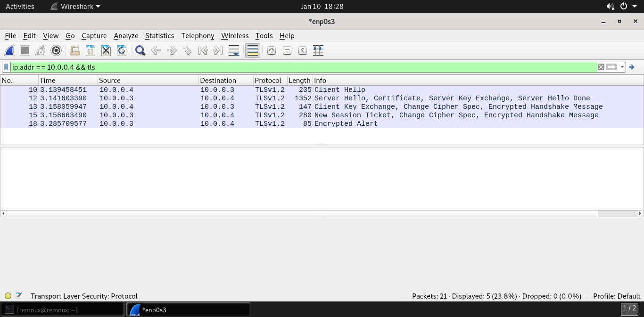The image size is (644, 317).
Task: Open capture options gear icon
Action: coord(55,50)
